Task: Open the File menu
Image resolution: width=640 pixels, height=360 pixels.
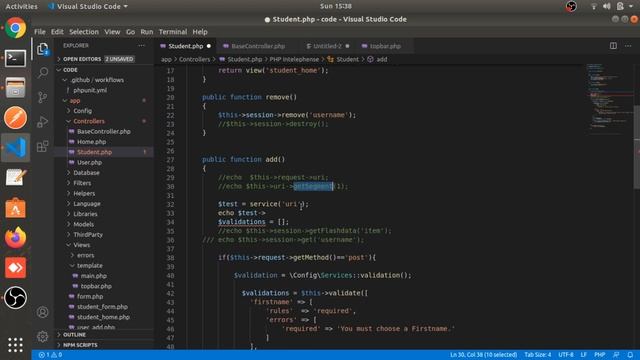Action: click(40, 32)
